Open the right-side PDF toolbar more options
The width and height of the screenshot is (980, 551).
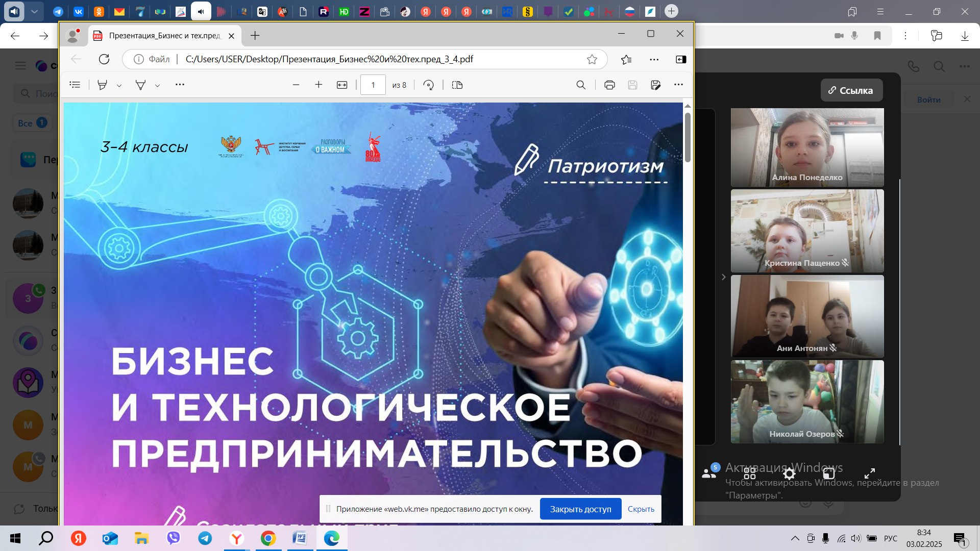(678, 85)
